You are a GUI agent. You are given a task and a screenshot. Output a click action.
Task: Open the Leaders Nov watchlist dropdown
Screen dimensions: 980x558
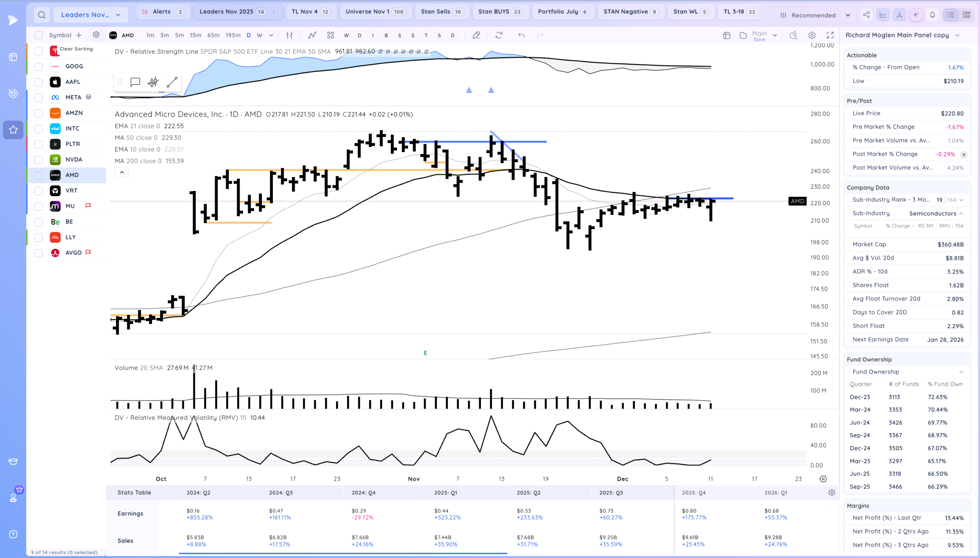click(x=91, y=15)
